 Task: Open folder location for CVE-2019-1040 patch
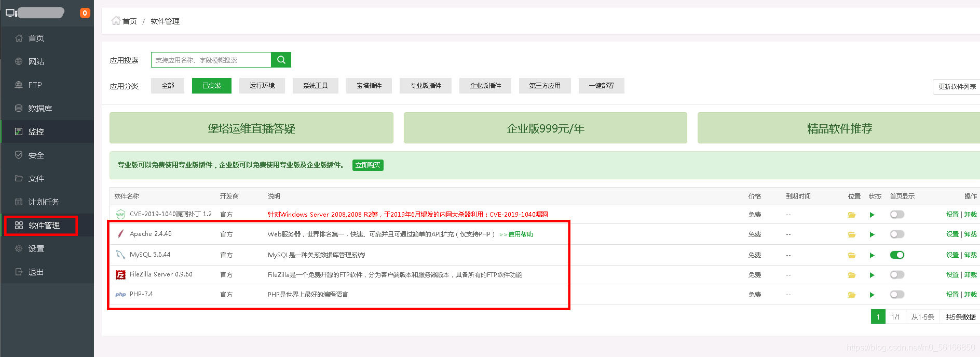(x=852, y=215)
